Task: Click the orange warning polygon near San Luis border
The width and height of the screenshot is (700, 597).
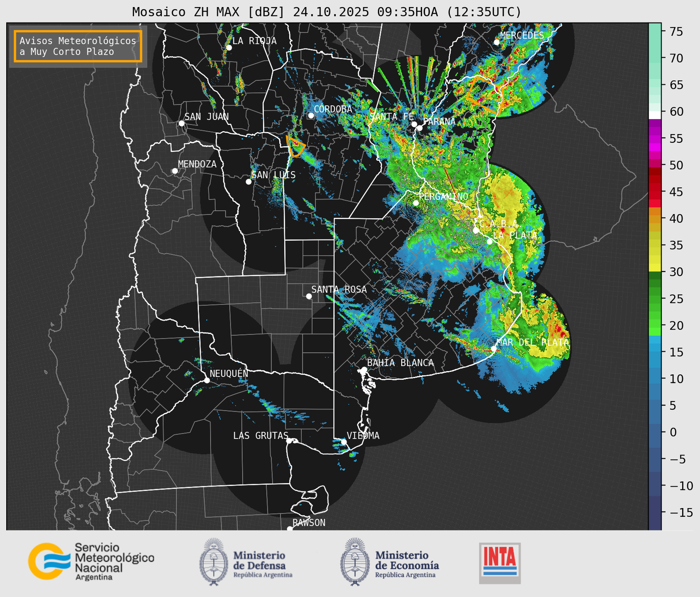Action: pyautogui.click(x=295, y=146)
